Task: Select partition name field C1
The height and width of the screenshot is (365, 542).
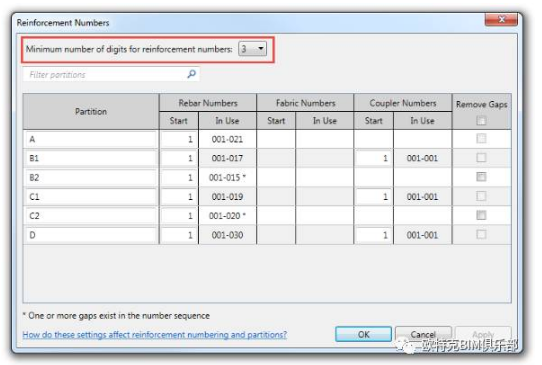Action: pos(91,197)
